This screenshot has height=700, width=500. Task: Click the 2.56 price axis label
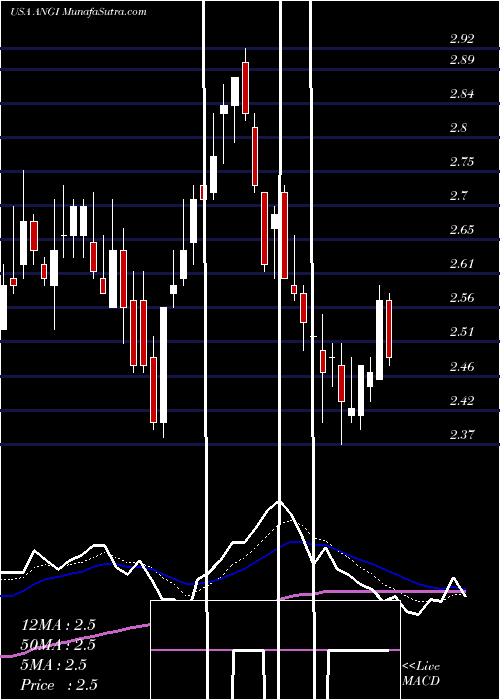(x=462, y=298)
